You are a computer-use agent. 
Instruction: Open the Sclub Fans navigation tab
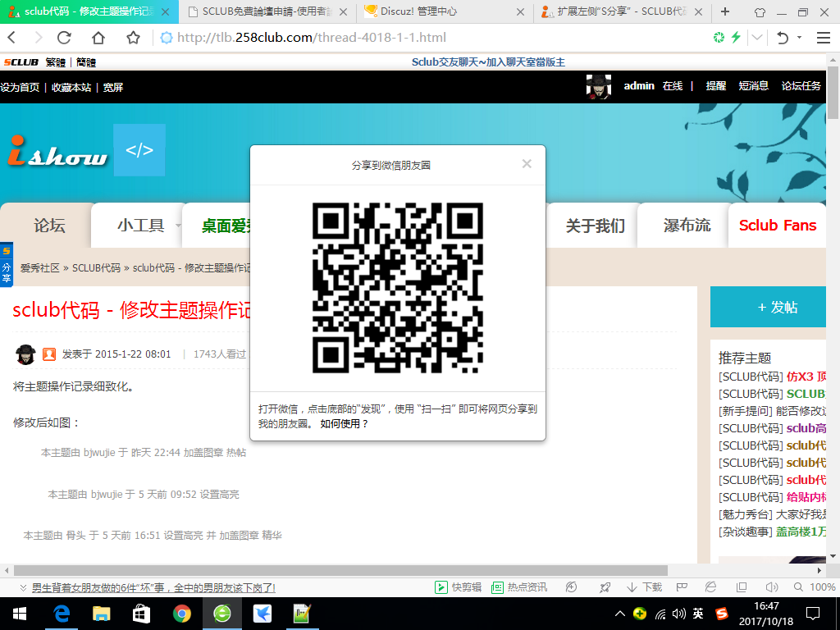click(x=778, y=226)
